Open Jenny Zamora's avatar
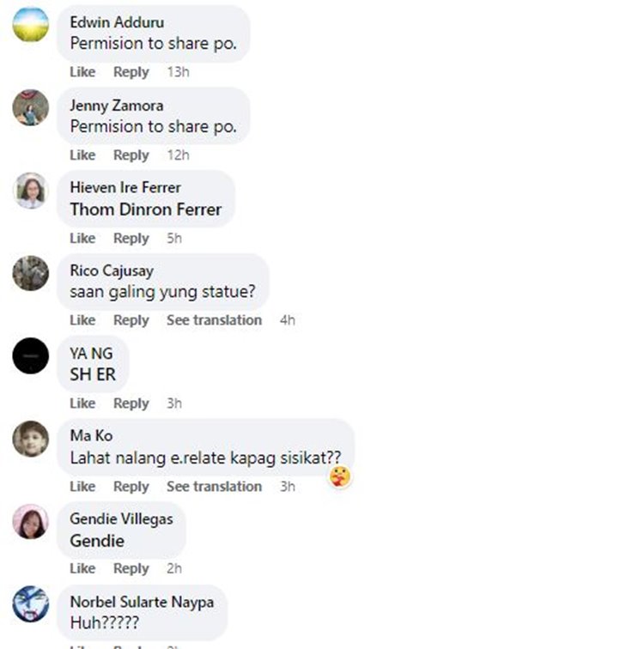The height and width of the screenshot is (649, 644). click(31, 107)
